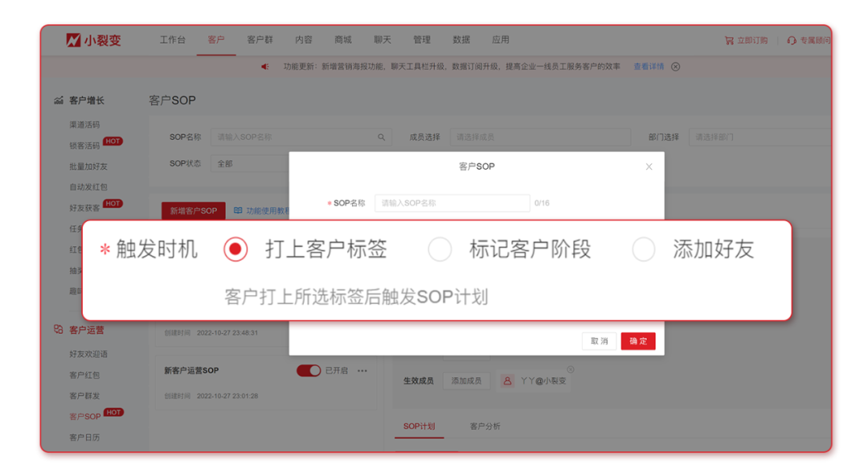
Task: Dismiss the announcement banner with the circled X
Action: pyautogui.click(x=675, y=67)
